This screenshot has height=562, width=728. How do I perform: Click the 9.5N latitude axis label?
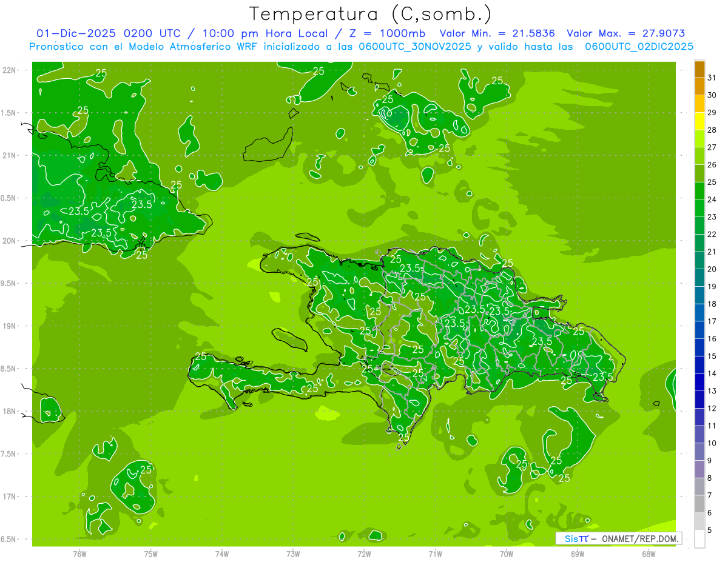click(9, 284)
